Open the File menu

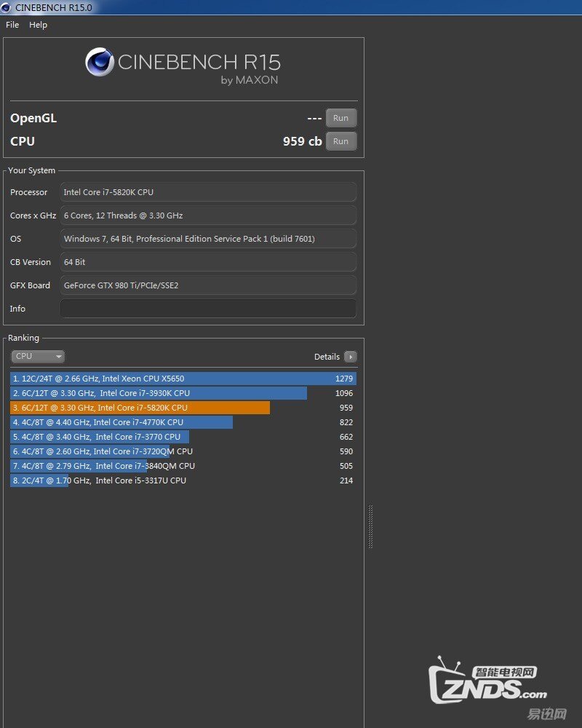[x=12, y=25]
